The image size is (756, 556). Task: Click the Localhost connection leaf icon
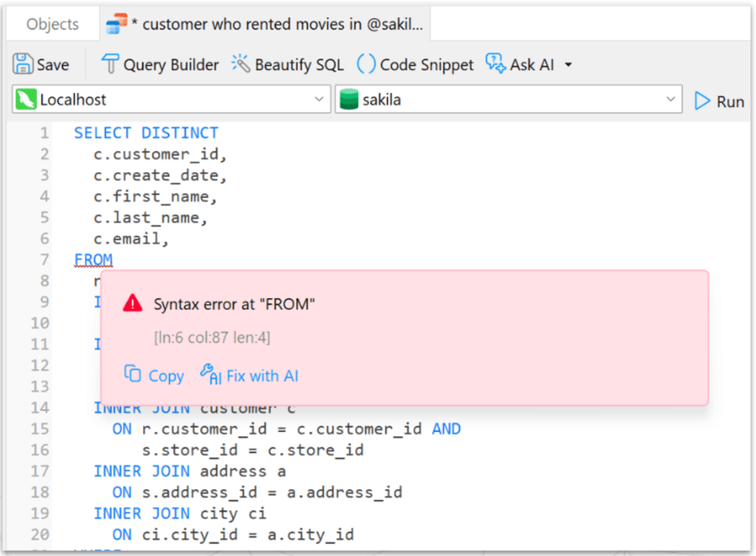click(26, 99)
